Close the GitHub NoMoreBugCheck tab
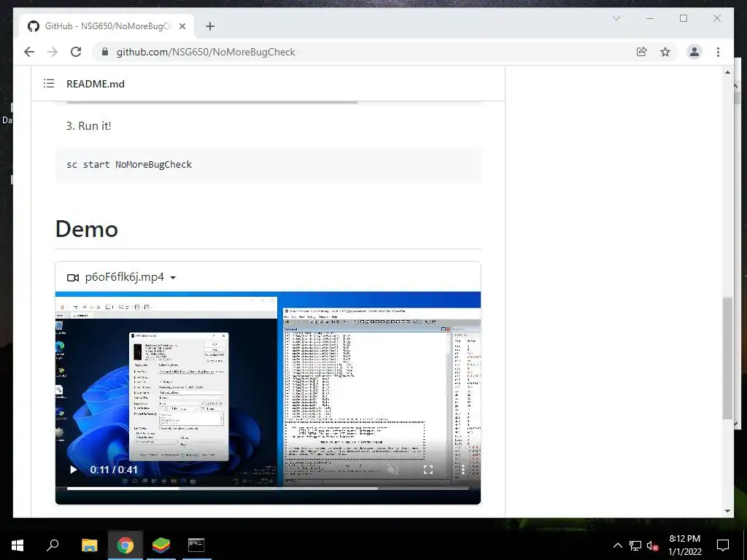Image resolution: width=747 pixels, height=560 pixels. pos(182,26)
